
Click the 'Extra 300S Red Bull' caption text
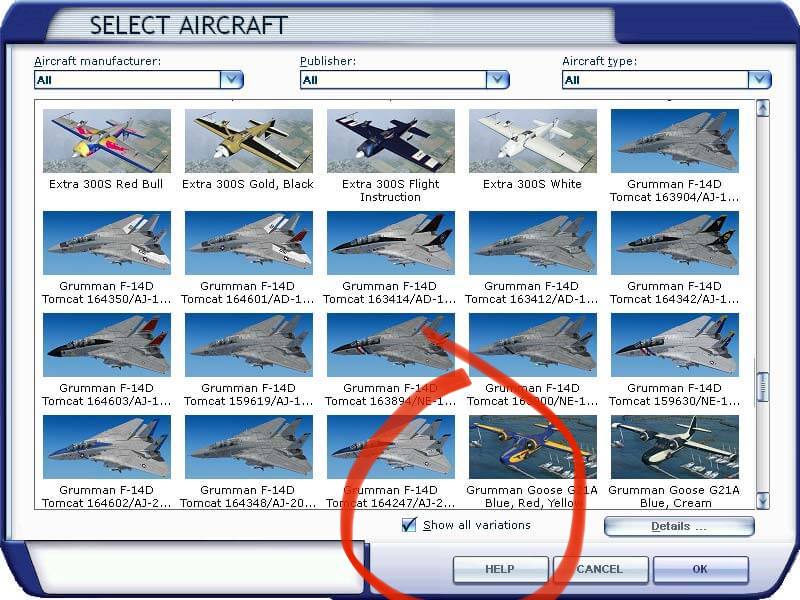click(106, 184)
